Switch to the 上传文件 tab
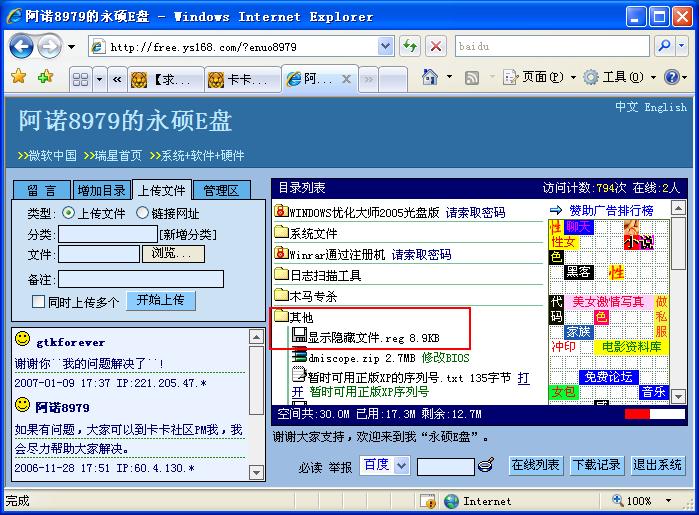Image resolution: width=699 pixels, height=515 pixels. point(162,190)
